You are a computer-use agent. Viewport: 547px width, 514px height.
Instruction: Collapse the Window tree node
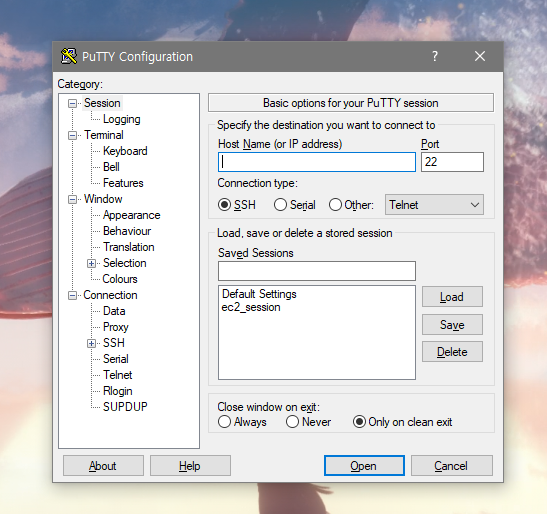coord(72,199)
